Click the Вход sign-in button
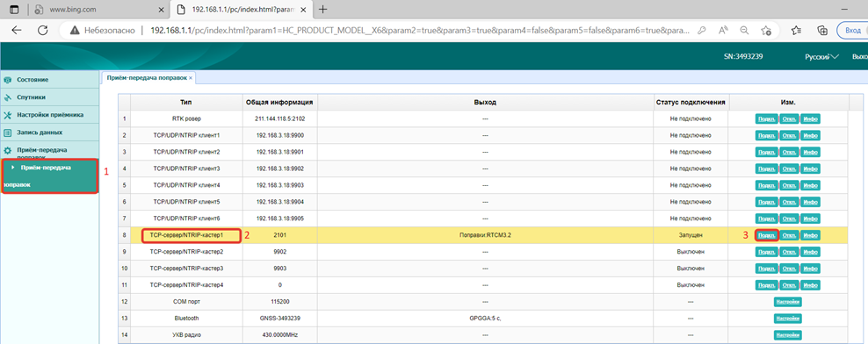Screen dimensions: 868x344 pyautogui.click(x=852, y=30)
